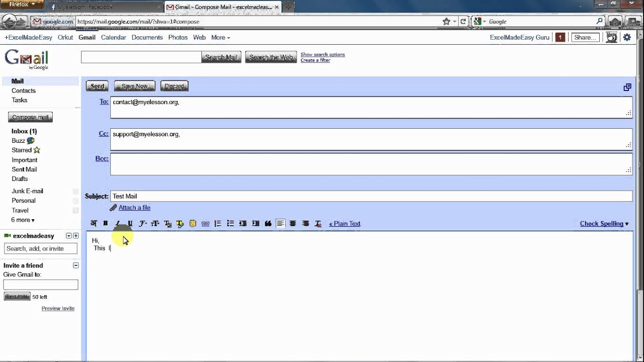The height and width of the screenshot is (362, 644).
Task: Click the Compose mail button
Action: click(30, 117)
